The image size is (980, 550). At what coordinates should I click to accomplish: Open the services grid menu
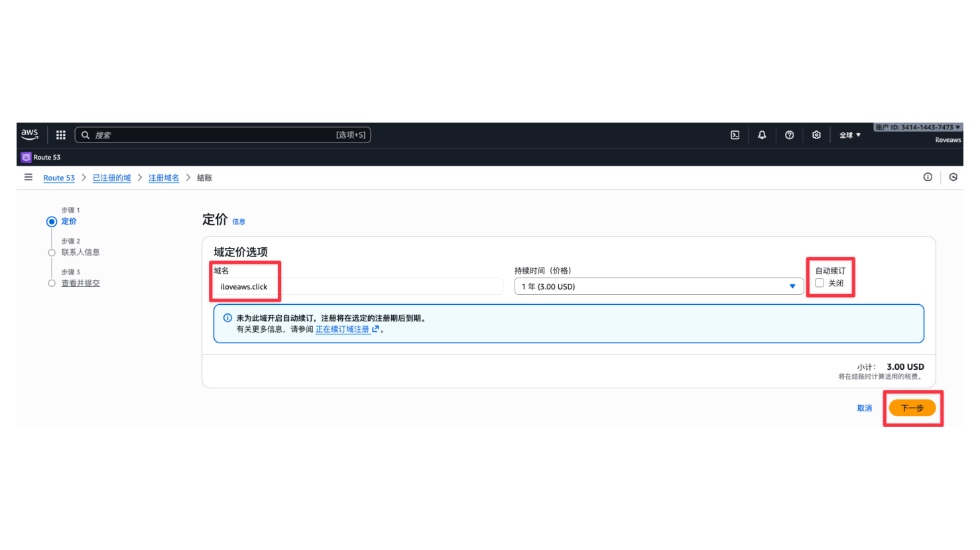pos(61,135)
